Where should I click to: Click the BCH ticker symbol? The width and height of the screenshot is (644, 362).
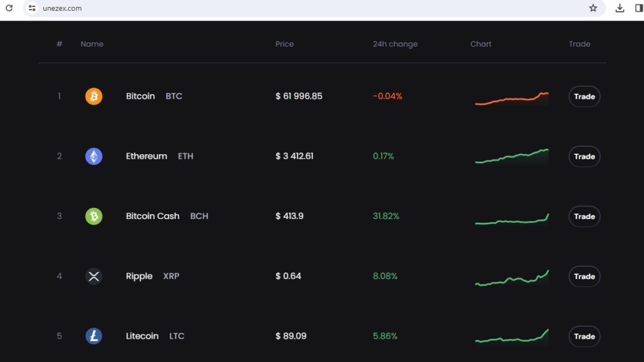[199, 217]
